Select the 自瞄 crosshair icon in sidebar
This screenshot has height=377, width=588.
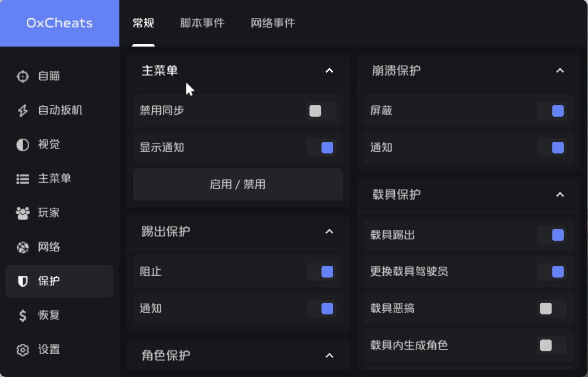coord(22,76)
